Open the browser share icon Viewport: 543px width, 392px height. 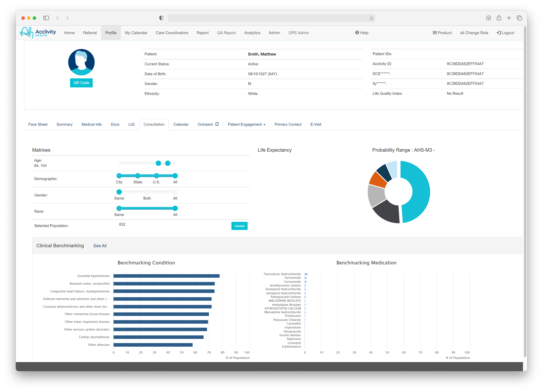pos(499,18)
